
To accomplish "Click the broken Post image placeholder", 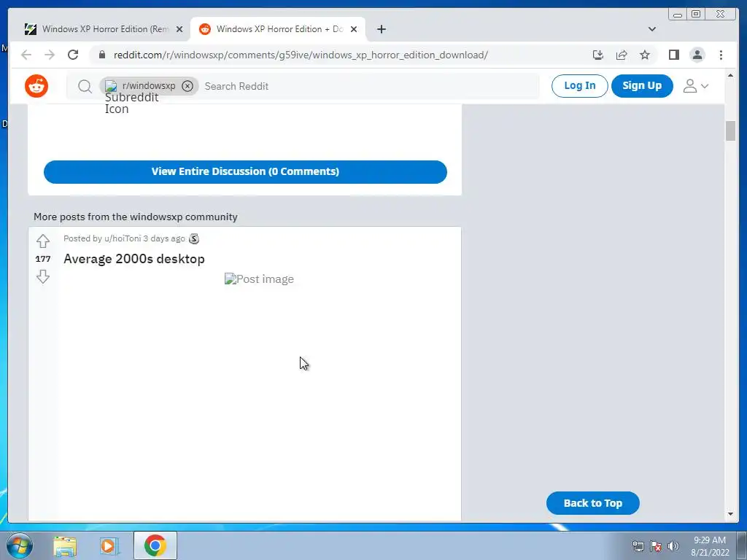I will 259,279.
